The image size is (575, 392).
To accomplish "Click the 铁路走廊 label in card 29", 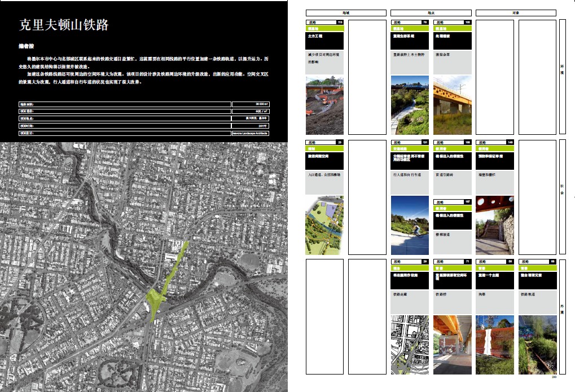I will point(410,294).
